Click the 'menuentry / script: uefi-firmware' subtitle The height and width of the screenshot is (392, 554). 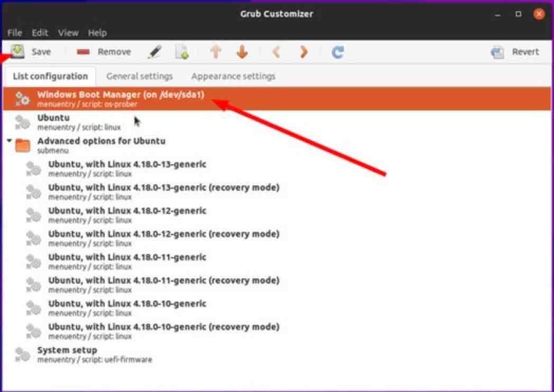point(95,360)
